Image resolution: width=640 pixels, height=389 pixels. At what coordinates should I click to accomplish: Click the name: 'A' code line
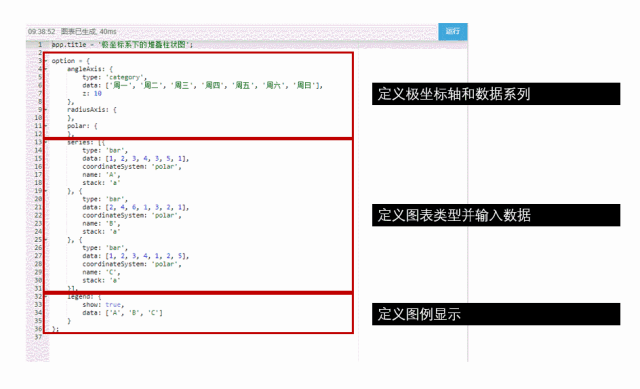[101, 175]
